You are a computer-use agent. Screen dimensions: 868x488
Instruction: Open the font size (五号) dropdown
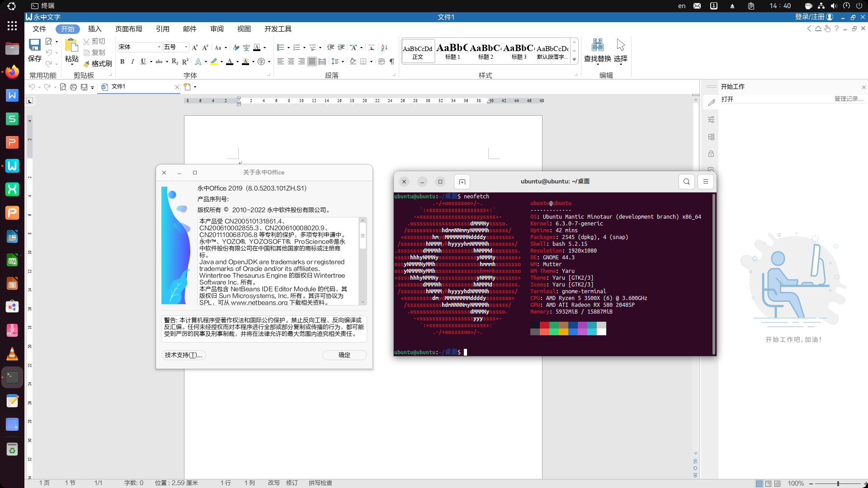pos(186,47)
